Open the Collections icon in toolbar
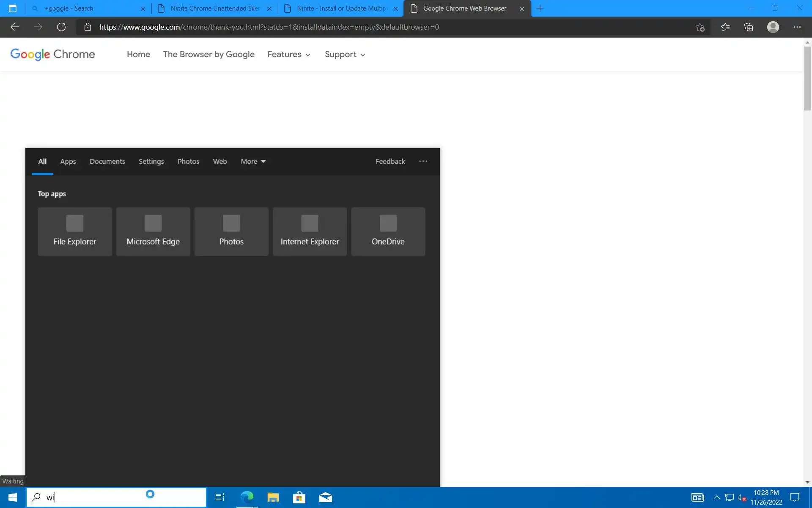The width and height of the screenshot is (812, 508). tap(749, 27)
